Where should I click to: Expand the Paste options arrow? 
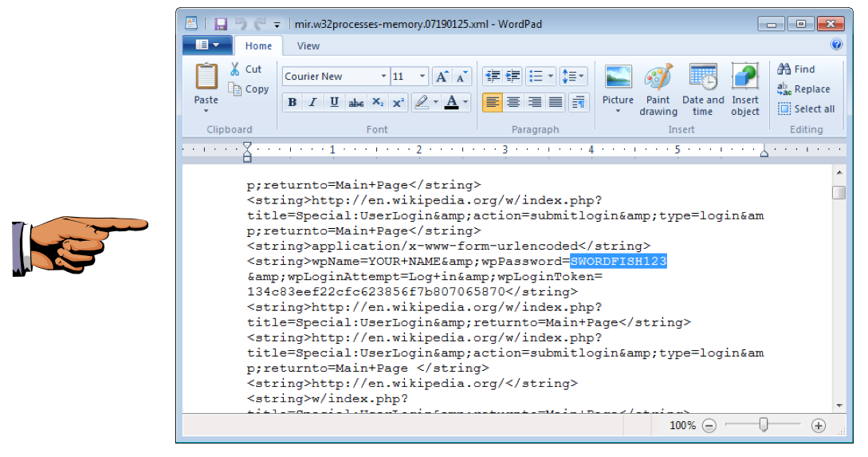(206, 111)
